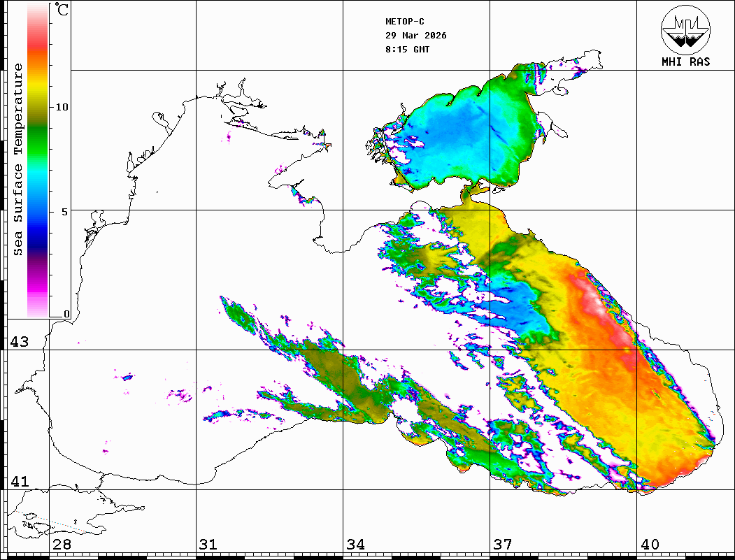Pick the red band on the temperature color bar

[38, 48]
